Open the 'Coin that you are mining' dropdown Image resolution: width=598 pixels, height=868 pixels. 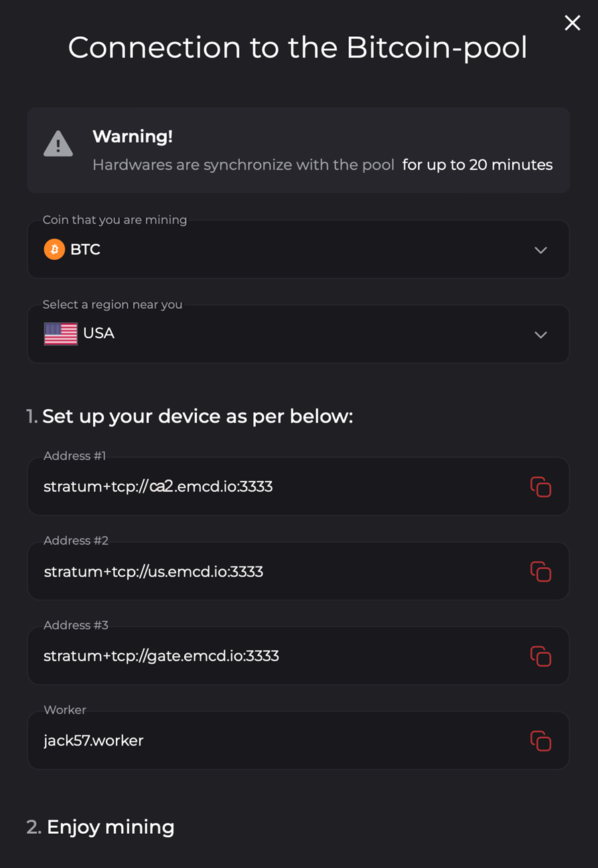(x=298, y=249)
